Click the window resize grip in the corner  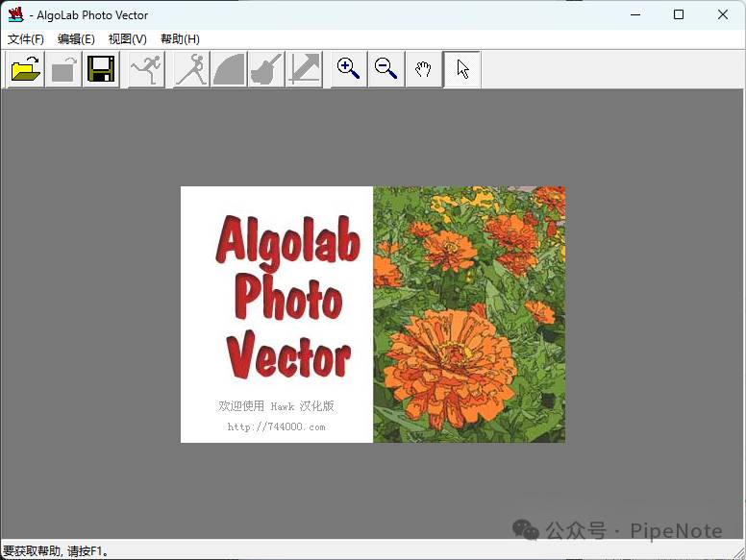coord(739,553)
